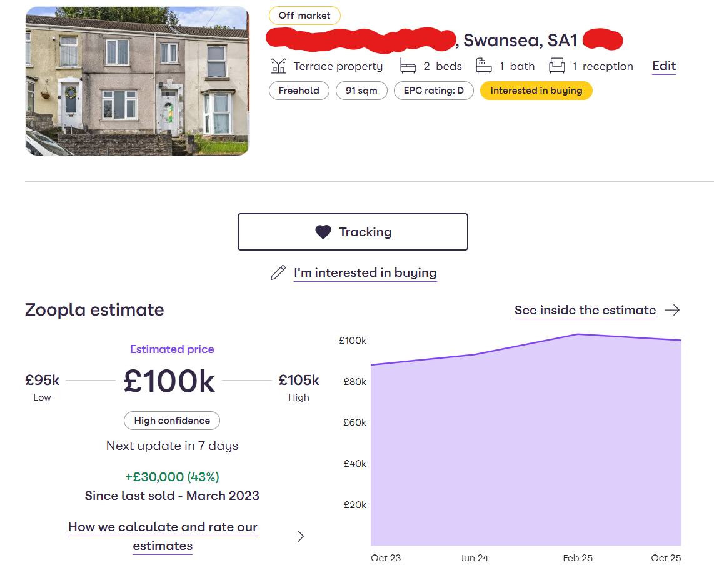Click the armchair reception icon
Viewport: 714px width, 588px height.
tap(557, 66)
